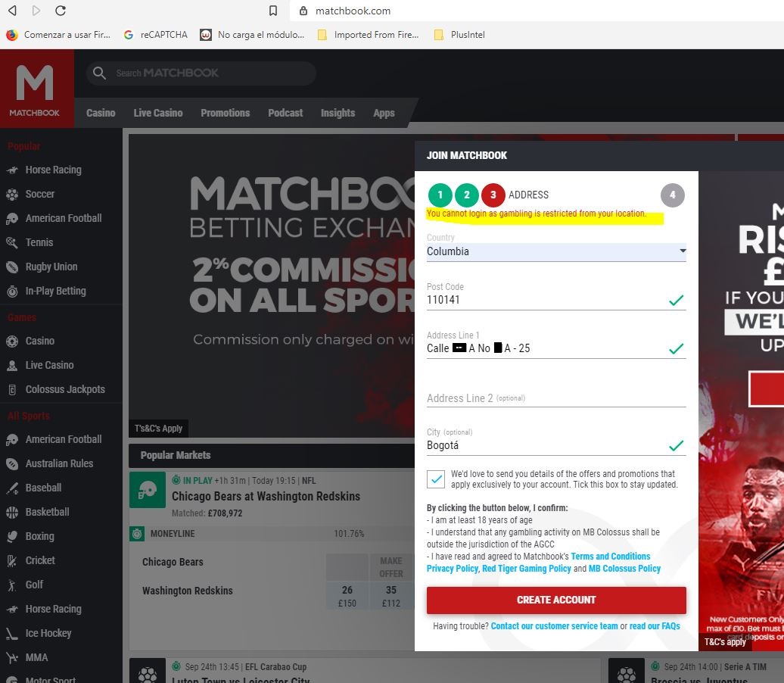Viewport: 784px width, 683px height.
Task: Open Privacy Policy link
Action: (x=452, y=569)
